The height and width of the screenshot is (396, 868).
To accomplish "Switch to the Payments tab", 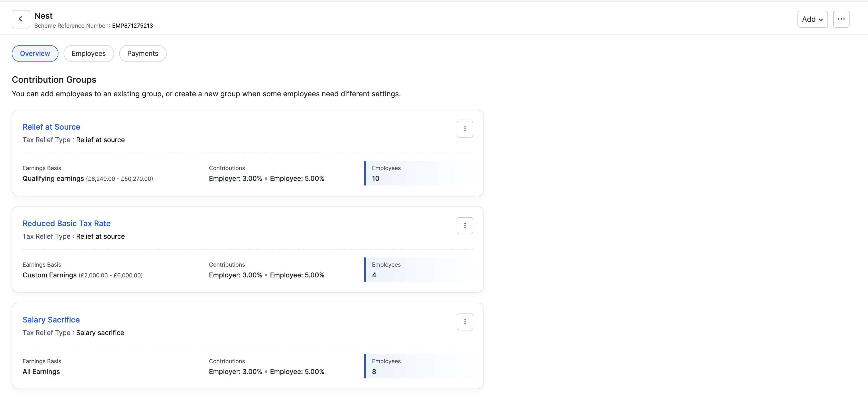I will tap(143, 54).
